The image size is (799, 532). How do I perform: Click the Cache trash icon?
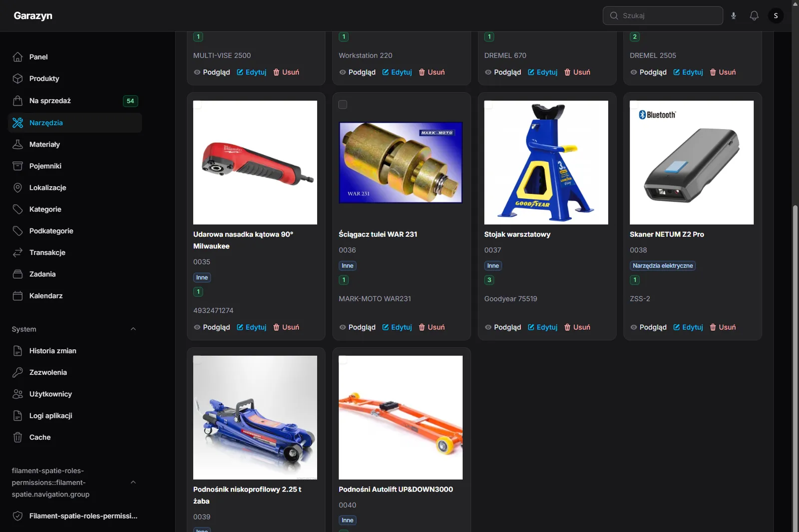[x=17, y=437]
